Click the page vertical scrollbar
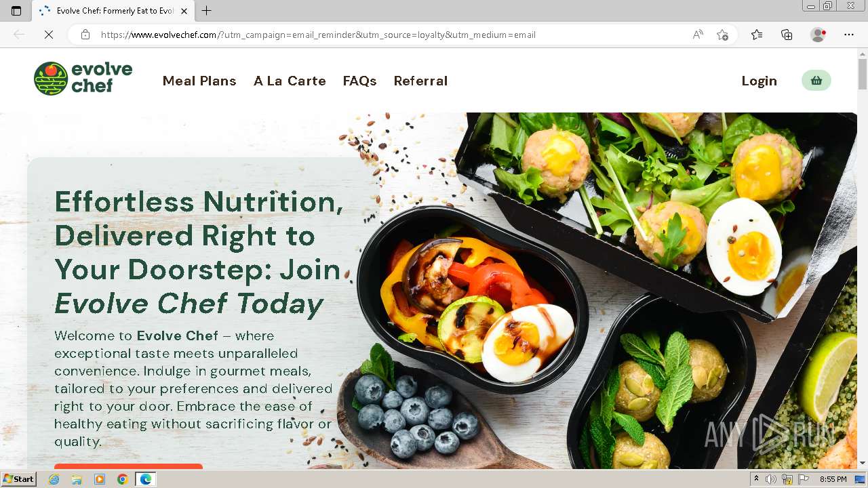 click(x=863, y=258)
